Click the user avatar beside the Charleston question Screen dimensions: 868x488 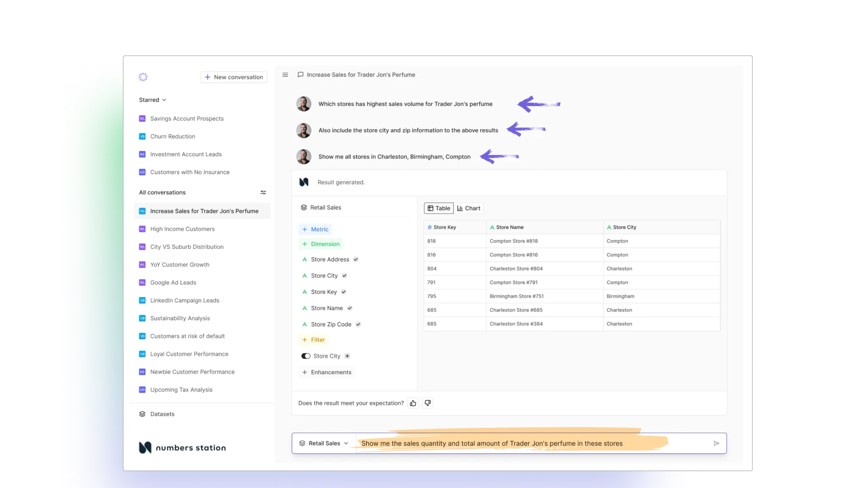pyautogui.click(x=303, y=156)
